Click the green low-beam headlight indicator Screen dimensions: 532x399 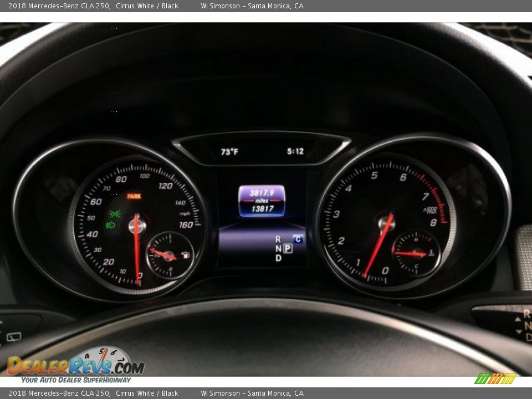[110, 226]
